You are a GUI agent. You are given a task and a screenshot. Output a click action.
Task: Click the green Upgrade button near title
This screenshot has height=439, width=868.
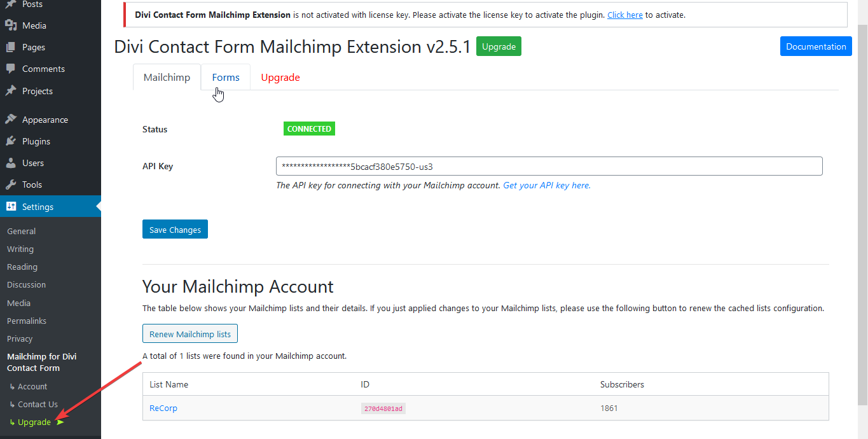point(499,46)
